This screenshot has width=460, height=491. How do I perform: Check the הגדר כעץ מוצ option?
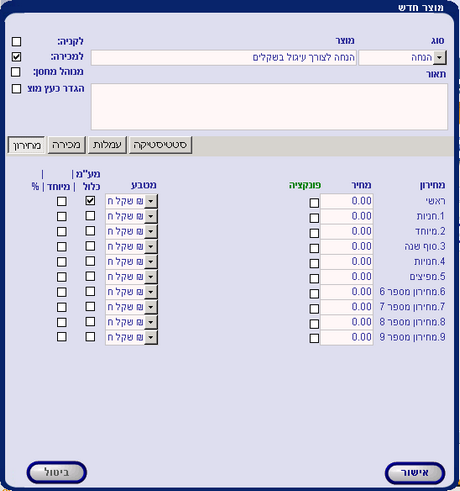pyautogui.click(x=16, y=89)
